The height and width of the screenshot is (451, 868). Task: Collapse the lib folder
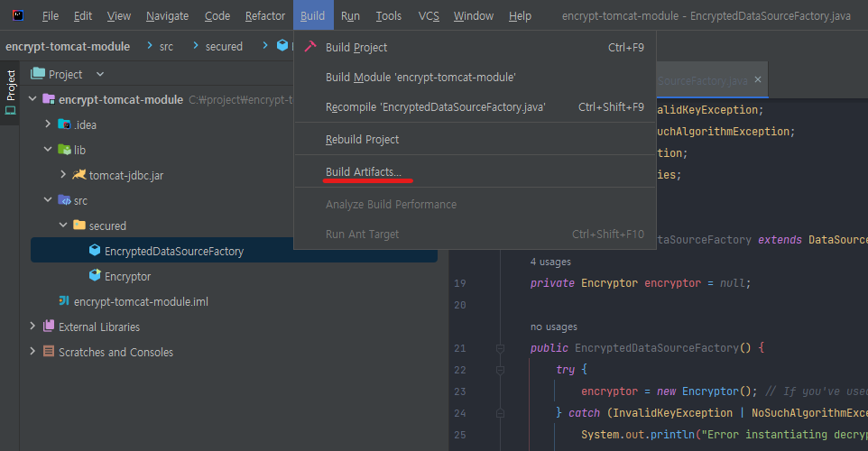pyautogui.click(x=48, y=150)
